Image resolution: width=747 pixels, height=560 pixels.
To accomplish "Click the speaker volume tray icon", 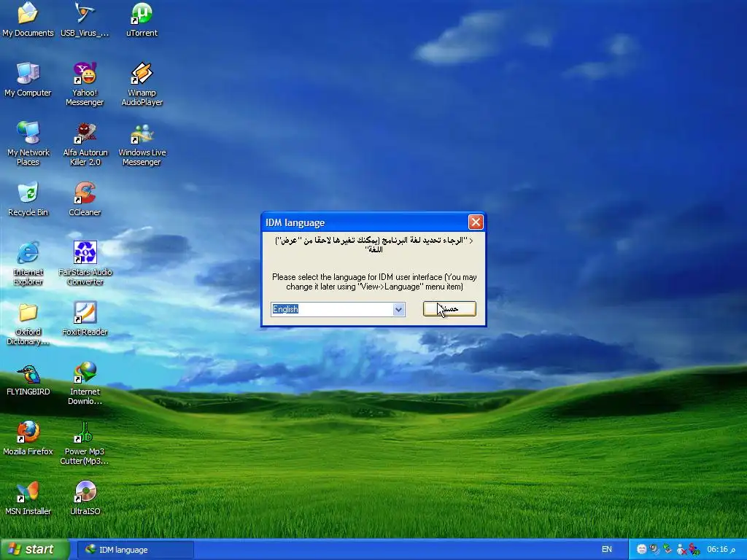I will (x=654, y=550).
